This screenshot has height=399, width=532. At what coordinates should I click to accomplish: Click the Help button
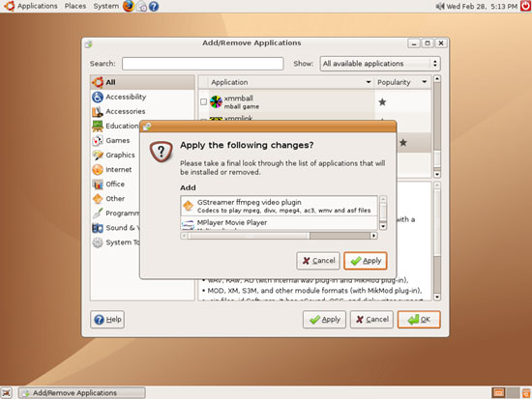pyautogui.click(x=107, y=320)
